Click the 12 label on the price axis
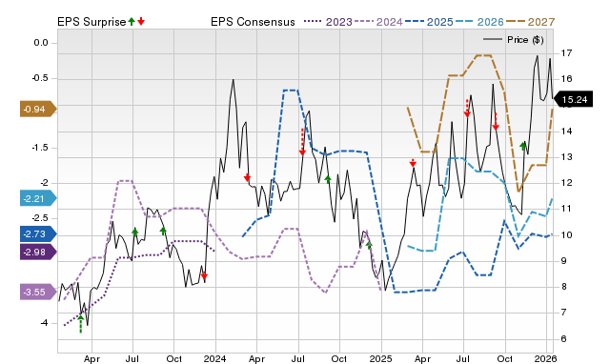The width and height of the screenshot is (610, 364). click(x=566, y=183)
